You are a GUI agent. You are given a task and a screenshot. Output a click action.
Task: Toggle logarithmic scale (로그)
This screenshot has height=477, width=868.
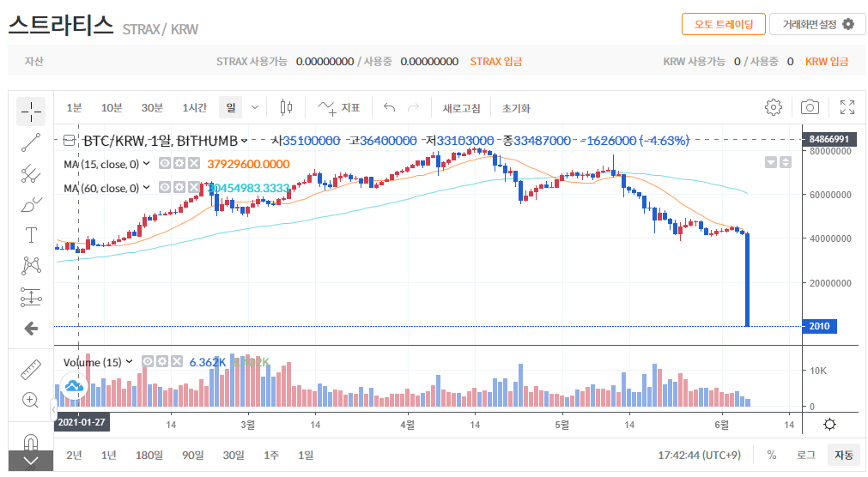click(805, 455)
